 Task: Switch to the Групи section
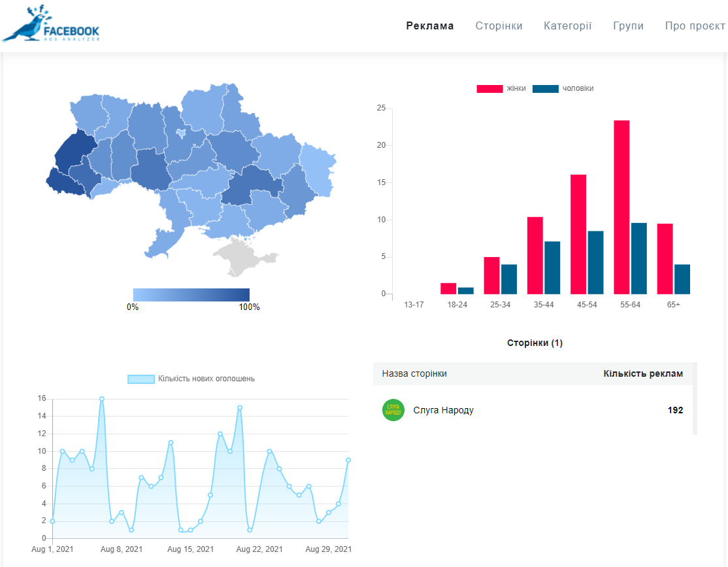628,26
